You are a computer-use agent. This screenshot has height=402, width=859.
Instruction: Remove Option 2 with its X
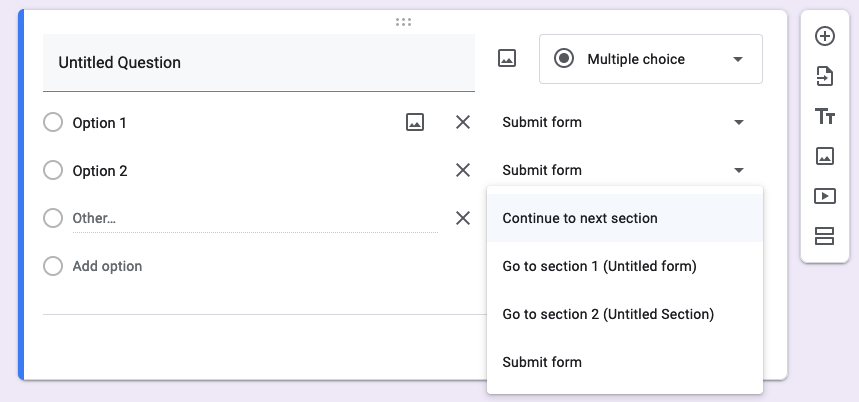point(463,170)
